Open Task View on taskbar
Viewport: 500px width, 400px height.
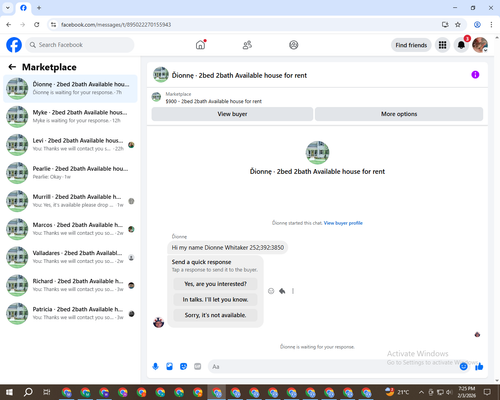(x=47, y=392)
